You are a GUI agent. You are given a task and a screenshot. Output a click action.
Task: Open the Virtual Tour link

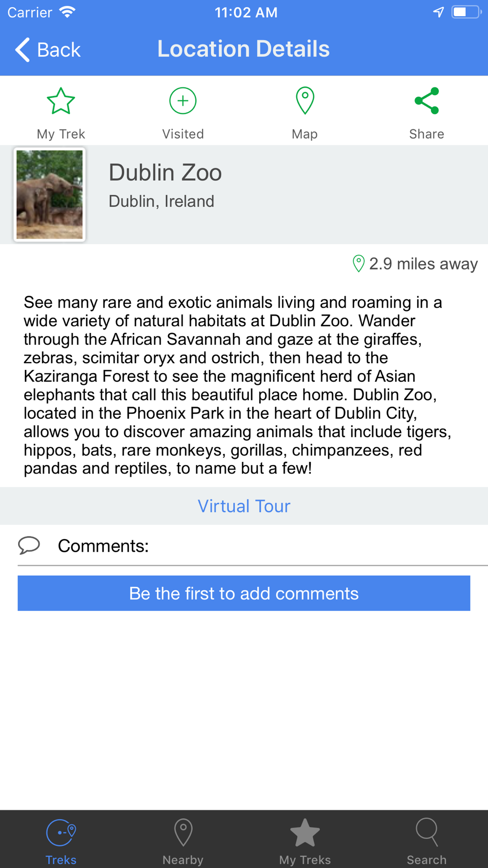(x=244, y=506)
